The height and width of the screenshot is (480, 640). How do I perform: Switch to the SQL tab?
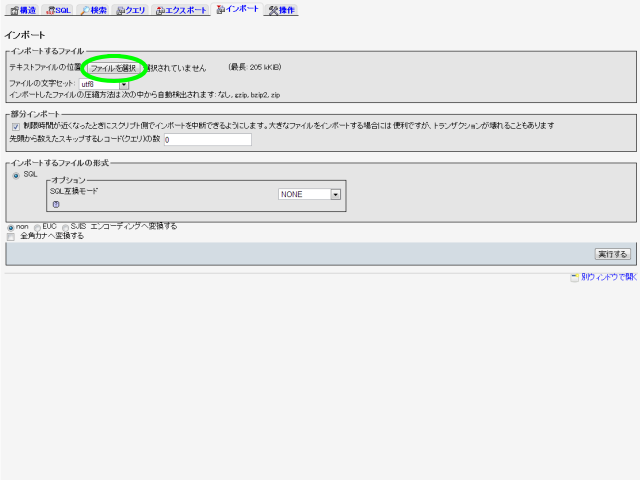58,10
